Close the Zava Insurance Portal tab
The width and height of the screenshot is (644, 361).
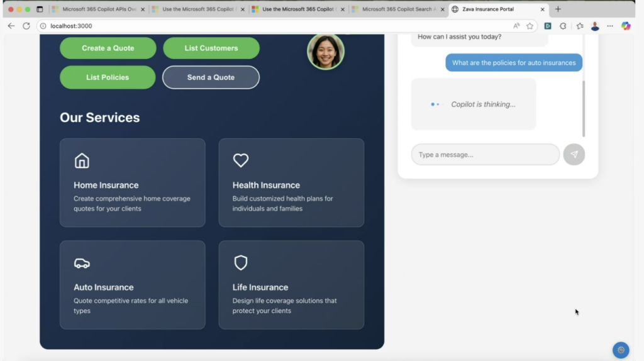(x=542, y=9)
